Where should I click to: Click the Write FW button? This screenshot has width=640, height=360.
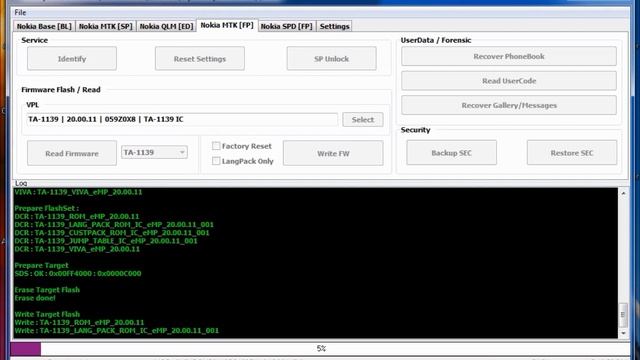pyautogui.click(x=333, y=153)
